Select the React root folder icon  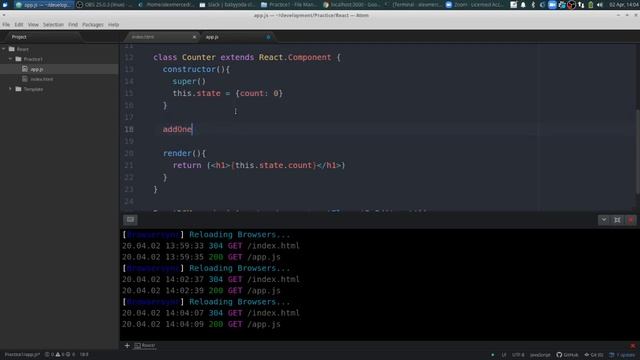[12, 49]
